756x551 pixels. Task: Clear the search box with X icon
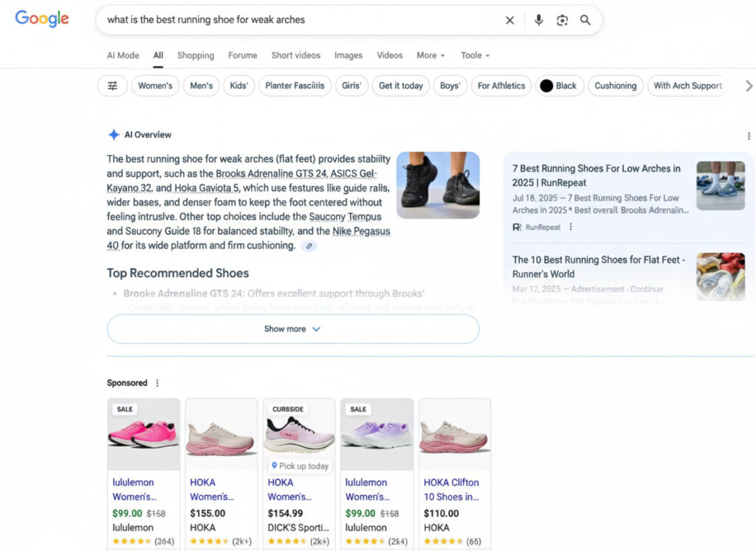point(509,21)
